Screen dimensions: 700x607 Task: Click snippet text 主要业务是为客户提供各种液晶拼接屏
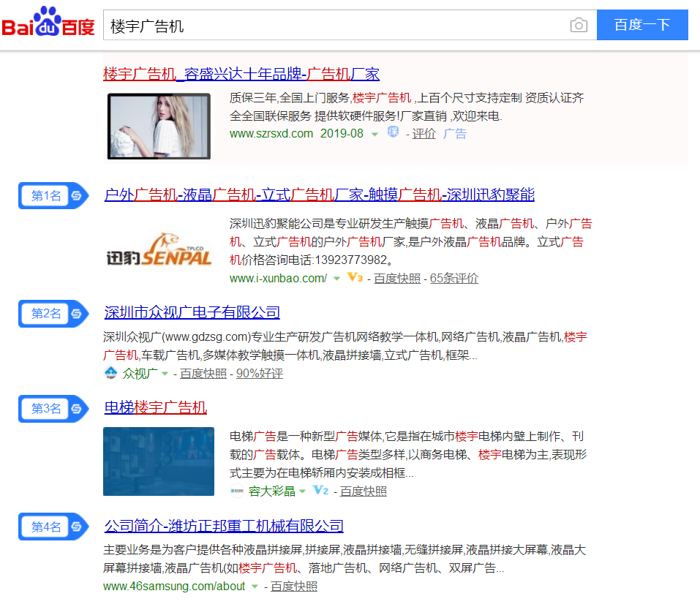pyautogui.click(x=203, y=550)
